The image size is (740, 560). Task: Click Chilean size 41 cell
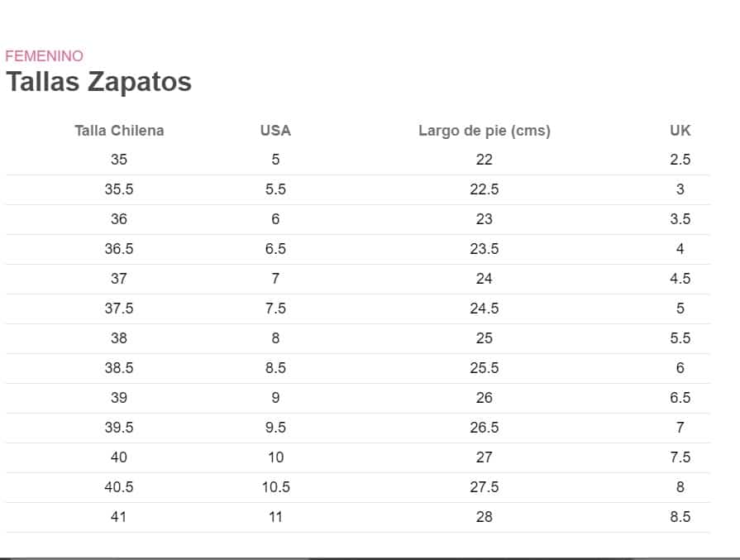click(x=119, y=516)
